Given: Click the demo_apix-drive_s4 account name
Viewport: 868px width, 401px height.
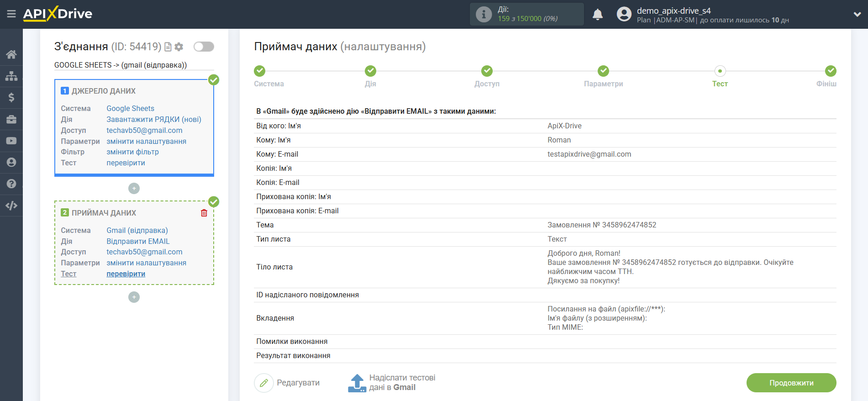Looking at the screenshot, I should click(673, 11).
